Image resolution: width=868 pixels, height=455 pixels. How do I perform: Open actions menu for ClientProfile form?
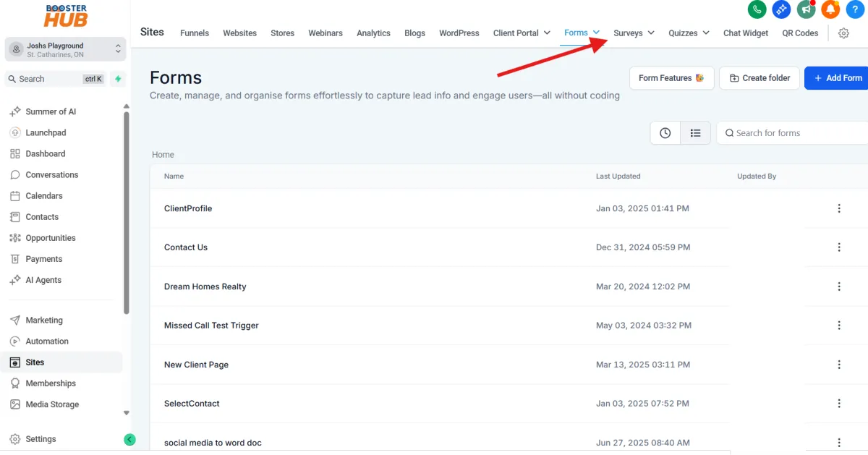pyautogui.click(x=839, y=208)
